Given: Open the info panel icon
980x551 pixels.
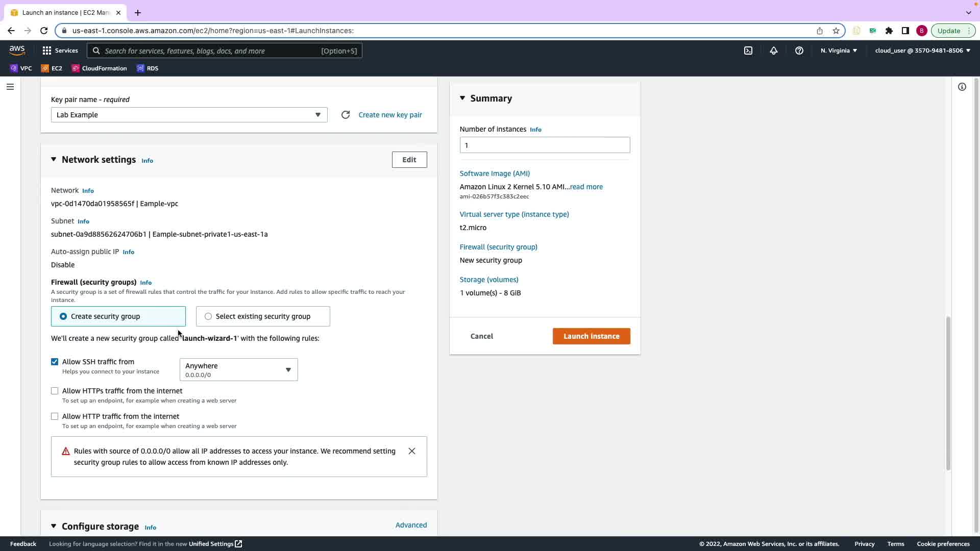Looking at the screenshot, I should (x=962, y=87).
